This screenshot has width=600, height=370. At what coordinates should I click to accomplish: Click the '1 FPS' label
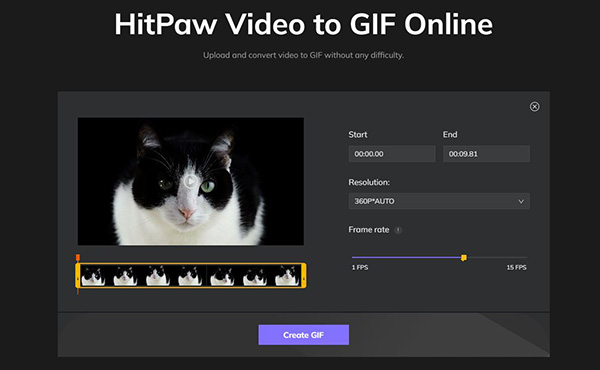(360, 267)
